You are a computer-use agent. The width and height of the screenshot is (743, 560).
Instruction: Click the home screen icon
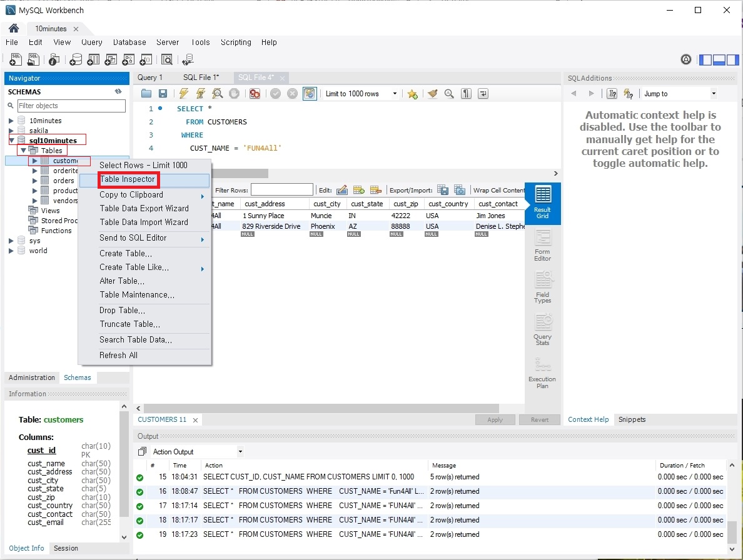tap(14, 28)
